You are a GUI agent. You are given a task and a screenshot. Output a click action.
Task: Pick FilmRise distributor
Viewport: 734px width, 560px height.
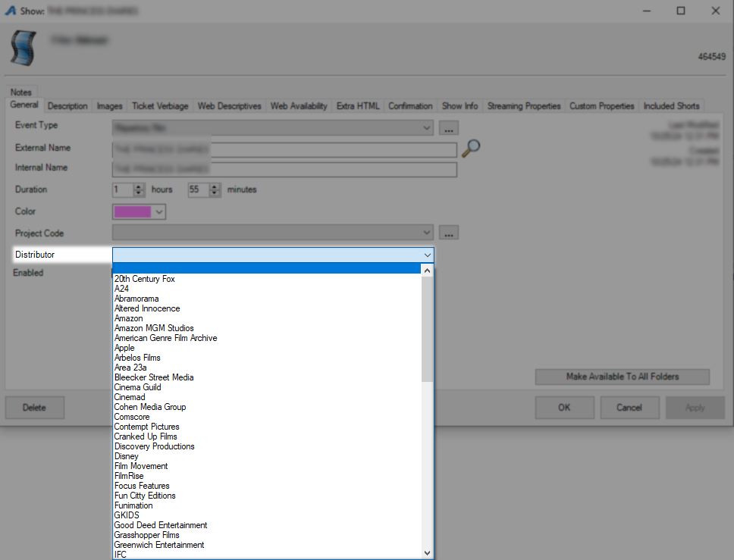click(267, 476)
